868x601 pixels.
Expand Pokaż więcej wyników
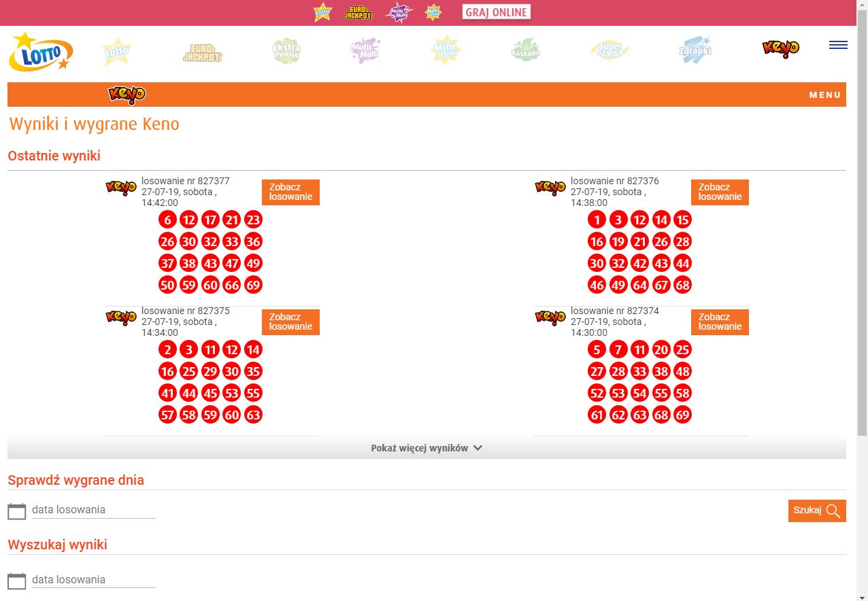(x=427, y=448)
